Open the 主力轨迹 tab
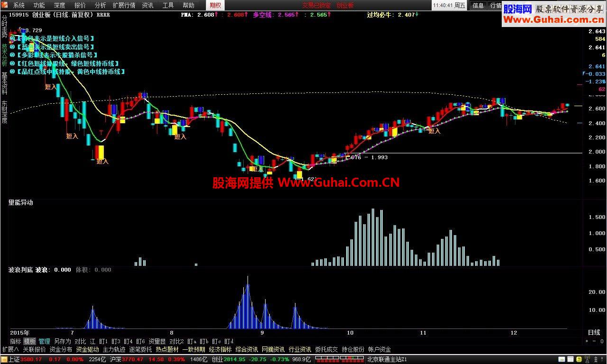Viewport: 607px width, 364px height. click(114, 350)
